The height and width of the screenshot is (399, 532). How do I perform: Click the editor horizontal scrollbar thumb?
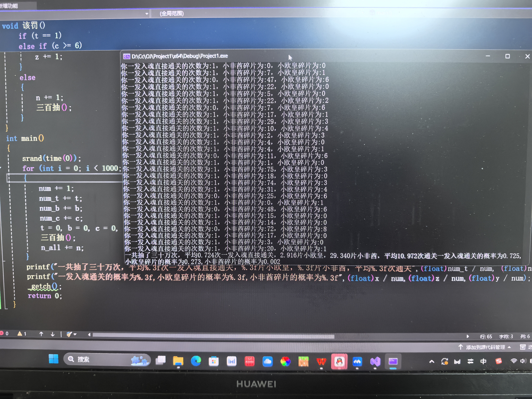click(214, 335)
